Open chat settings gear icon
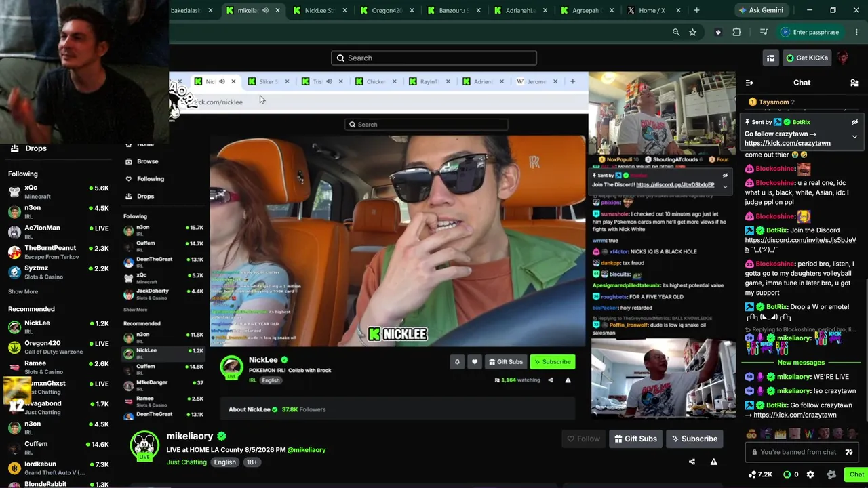Viewport: 868px width, 488px height. click(x=810, y=474)
